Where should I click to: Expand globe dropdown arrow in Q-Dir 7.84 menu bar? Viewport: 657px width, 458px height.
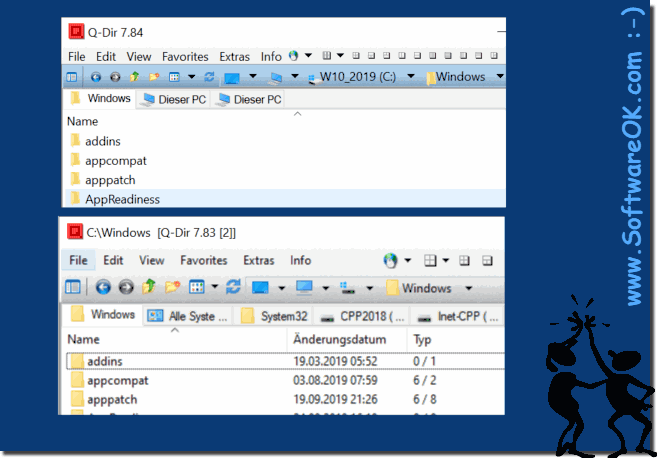click(308, 55)
